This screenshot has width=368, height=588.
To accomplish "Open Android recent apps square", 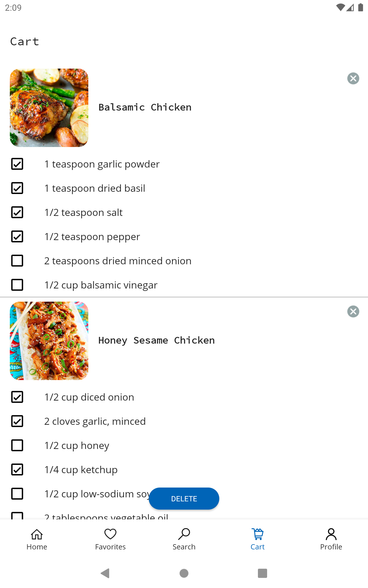I will click(x=263, y=573).
